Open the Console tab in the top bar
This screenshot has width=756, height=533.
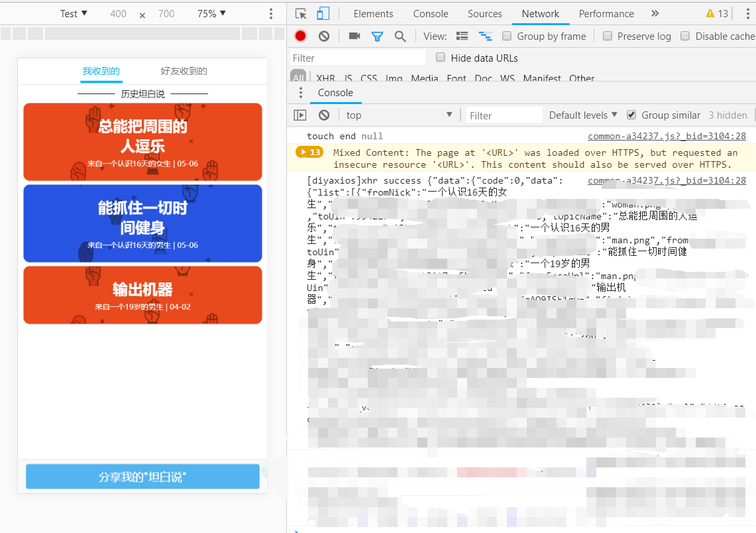pos(431,14)
